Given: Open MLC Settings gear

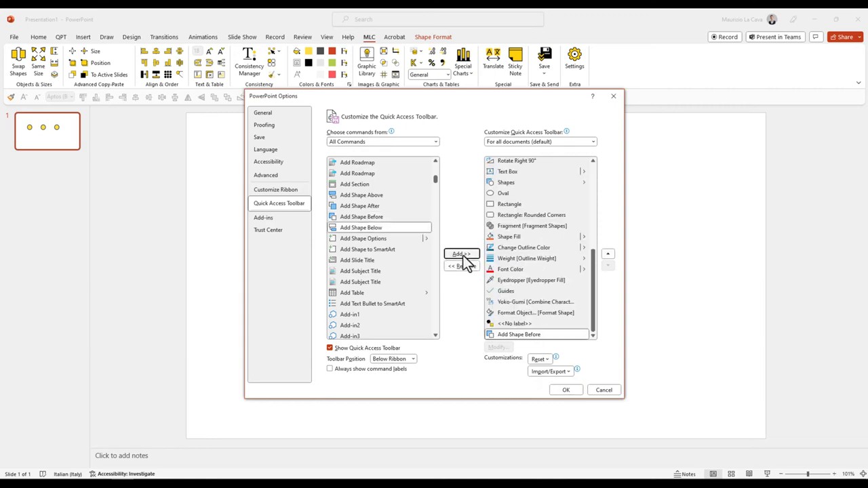Looking at the screenshot, I should pyautogui.click(x=574, y=58).
